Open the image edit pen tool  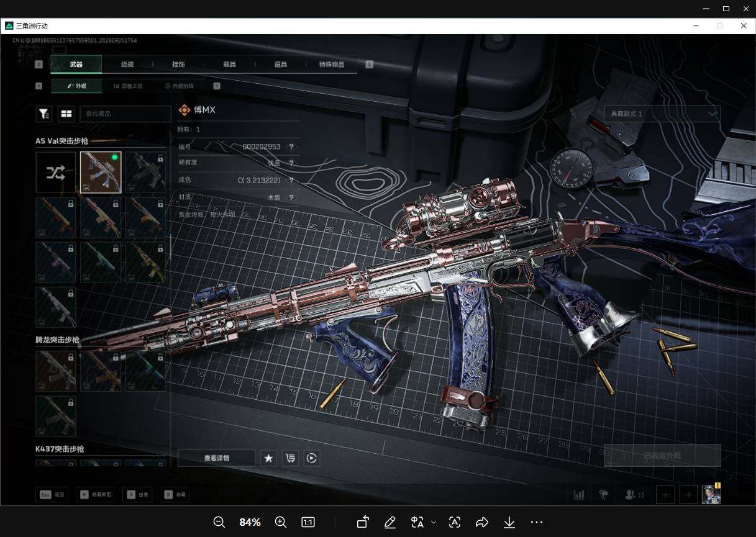390,522
